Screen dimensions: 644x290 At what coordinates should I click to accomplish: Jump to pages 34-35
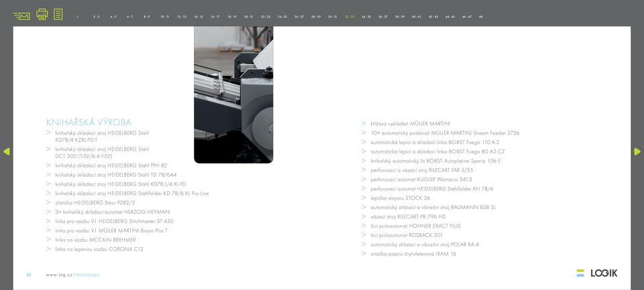(366, 17)
